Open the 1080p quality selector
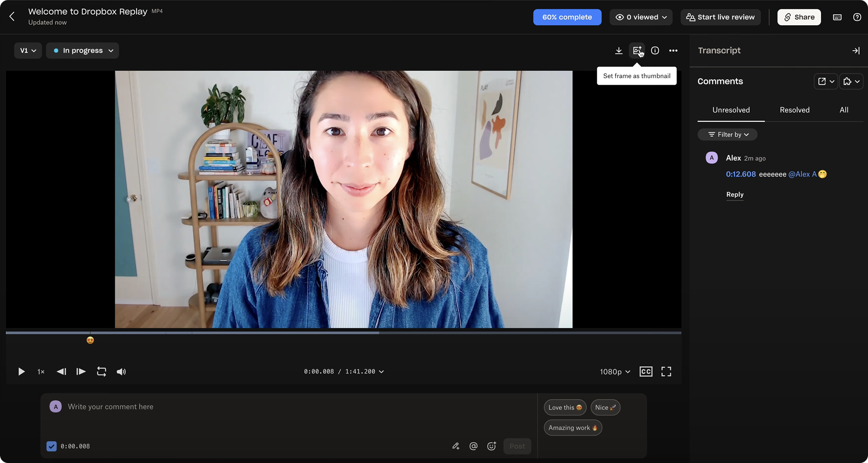868x463 pixels. click(614, 372)
